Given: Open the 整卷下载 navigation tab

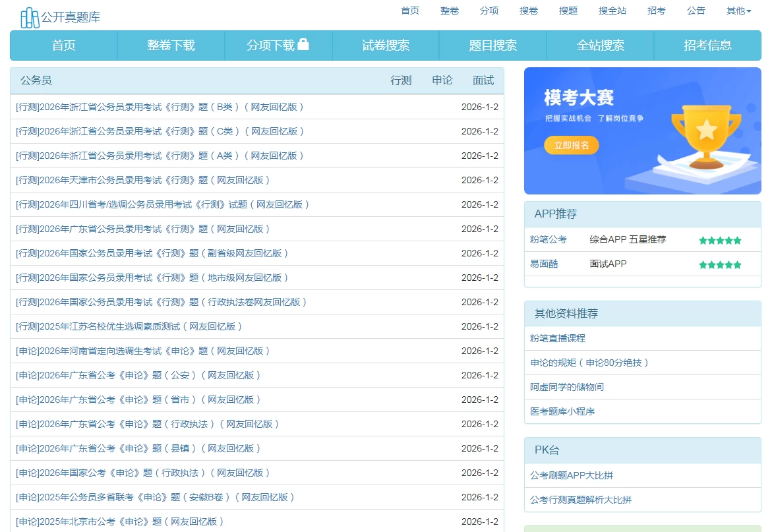Looking at the screenshot, I should (171, 45).
